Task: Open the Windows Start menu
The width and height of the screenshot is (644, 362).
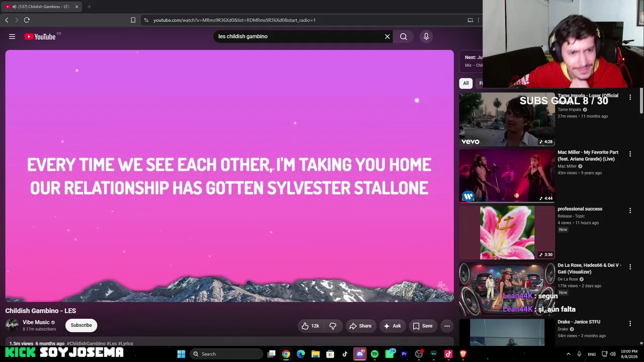Action: tap(181, 354)
